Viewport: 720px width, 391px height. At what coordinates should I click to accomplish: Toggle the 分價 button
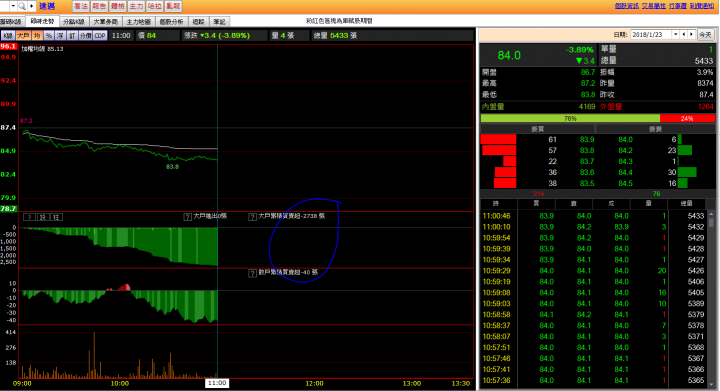coord(86,35)
